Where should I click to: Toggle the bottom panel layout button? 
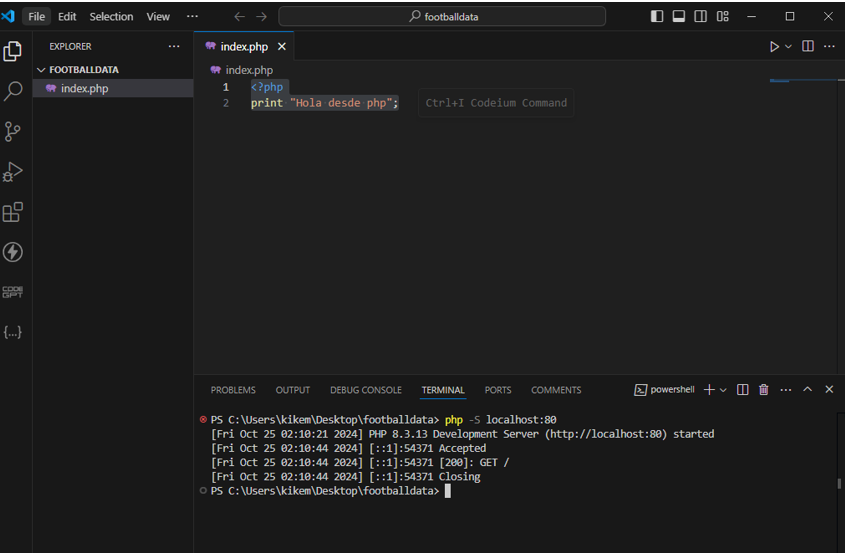pyautogui.click(x=679, y=17)
